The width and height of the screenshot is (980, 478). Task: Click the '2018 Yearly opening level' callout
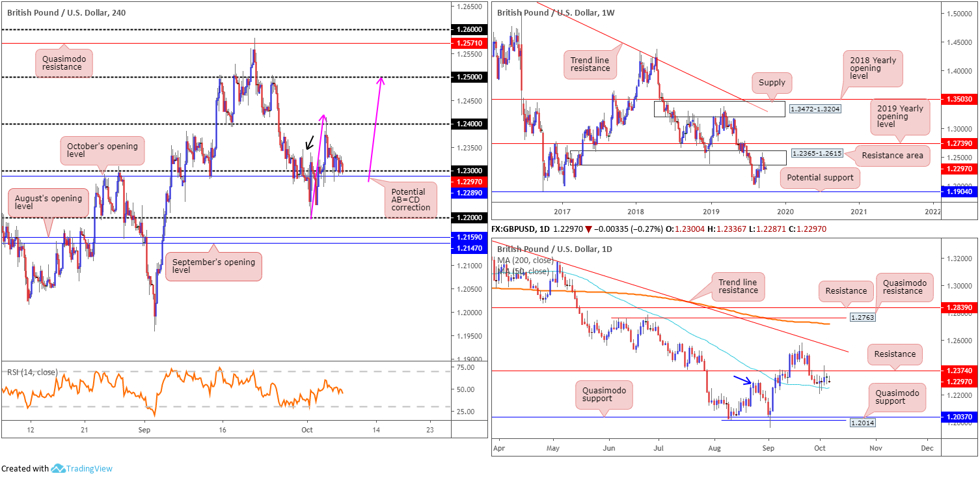(x=873, y=68)
